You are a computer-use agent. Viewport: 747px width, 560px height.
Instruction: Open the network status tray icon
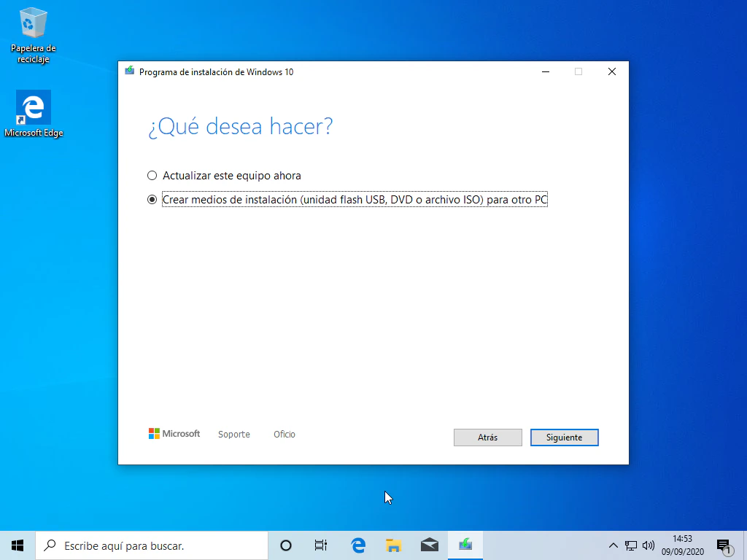(x=631, y=545)
